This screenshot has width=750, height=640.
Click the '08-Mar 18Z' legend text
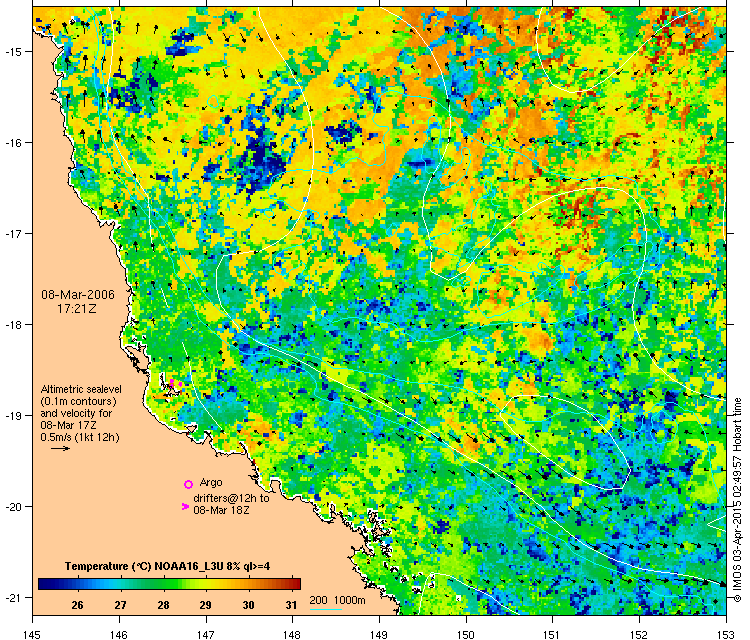[x=221, y=510]
